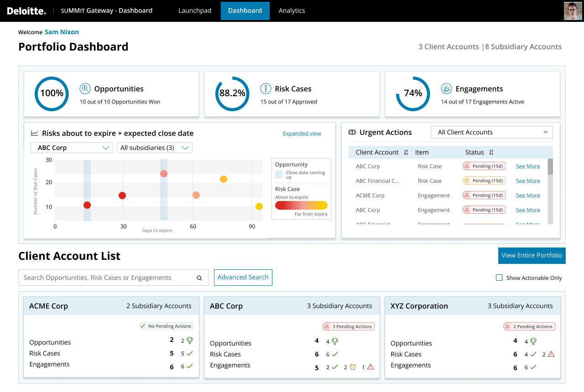Click the Urgent Actions scrollbar thumb
The width and height of the screenshot is (584, 392).
click(550, 166)
